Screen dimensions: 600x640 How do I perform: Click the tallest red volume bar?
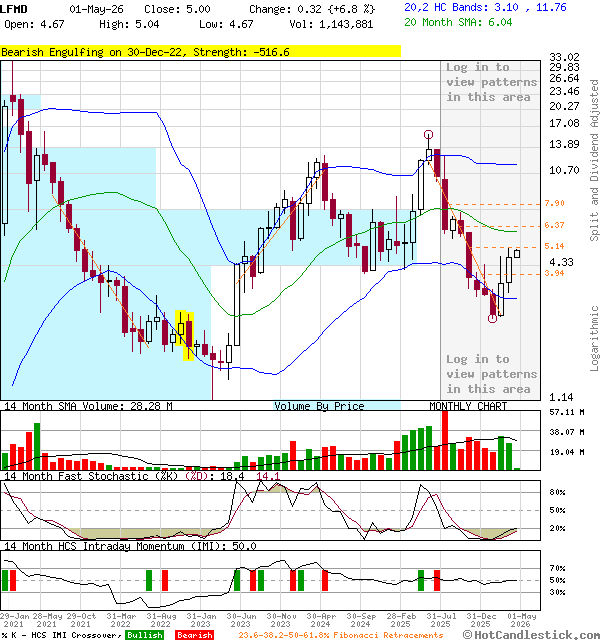[444, 440]
